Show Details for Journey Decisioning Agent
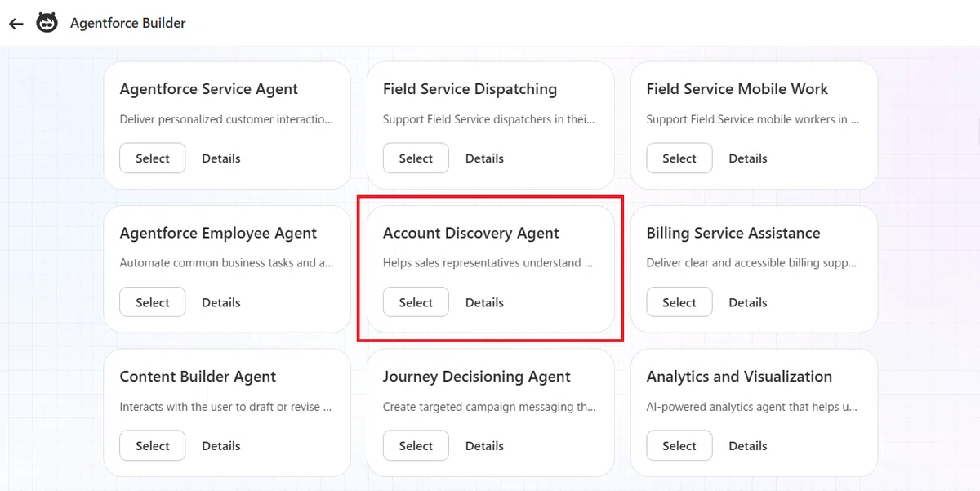This screenshot has height=491, width=980. [x=484, y=446]
